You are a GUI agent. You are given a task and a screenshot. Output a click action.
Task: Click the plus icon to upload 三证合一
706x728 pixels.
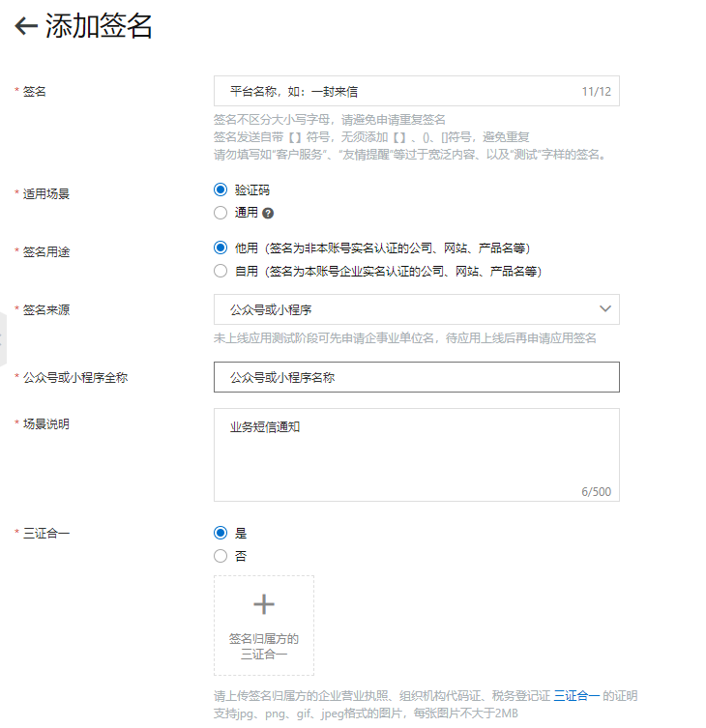click(x=264, y=604)
